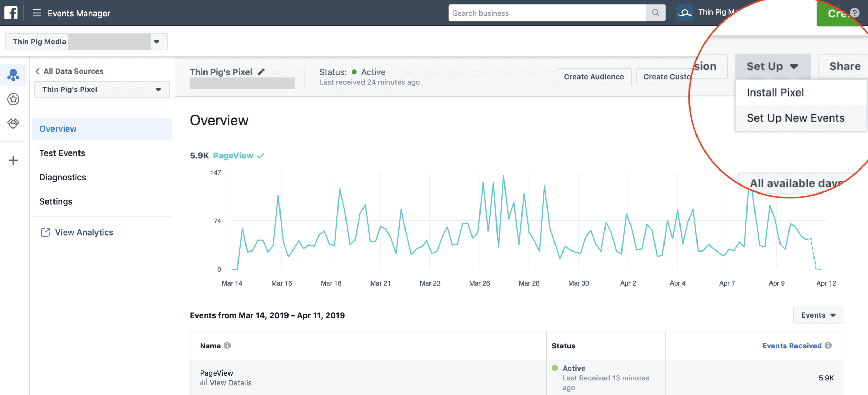Choose Set Up New Events menu item

tap(795, 118)
